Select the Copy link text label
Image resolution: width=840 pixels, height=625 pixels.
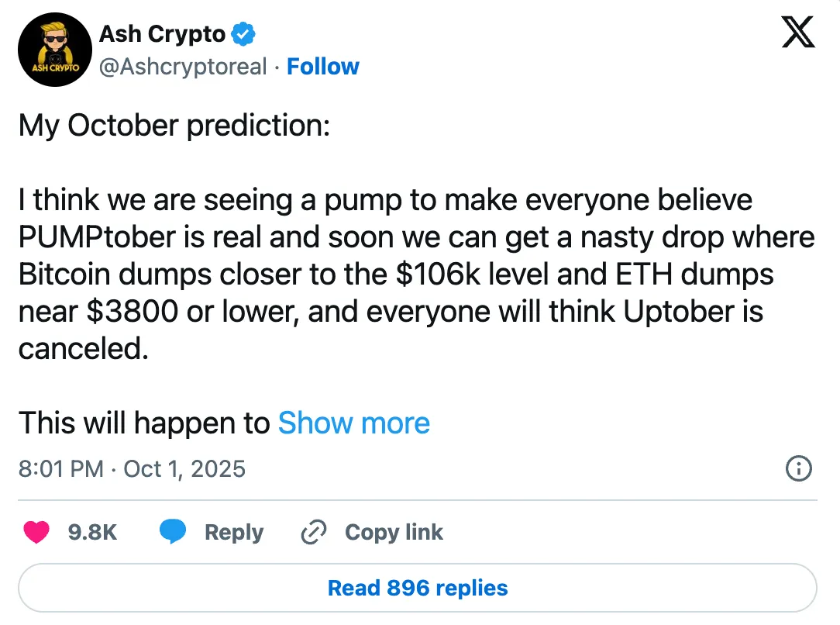393,532
